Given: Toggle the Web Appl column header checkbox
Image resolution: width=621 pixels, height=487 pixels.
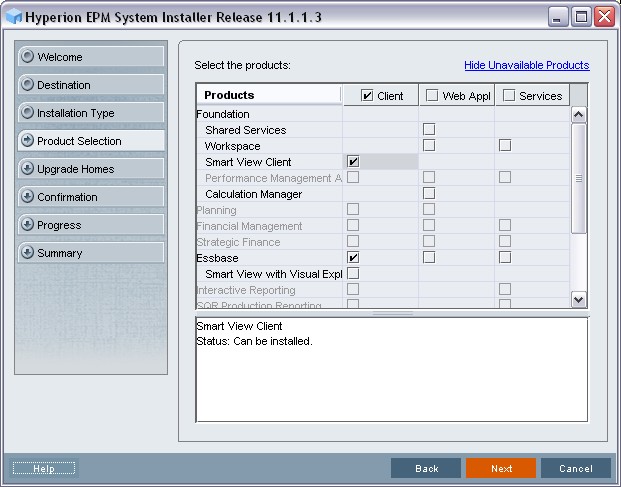Looking at the screenshot, I should pyautogui.click(x=432, y=95).
